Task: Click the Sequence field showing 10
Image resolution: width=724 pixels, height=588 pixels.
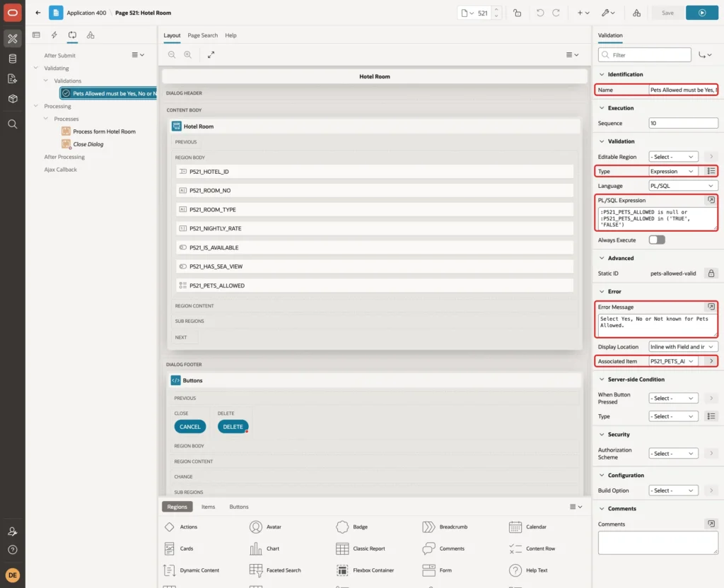Action: (x=684, y=123)
